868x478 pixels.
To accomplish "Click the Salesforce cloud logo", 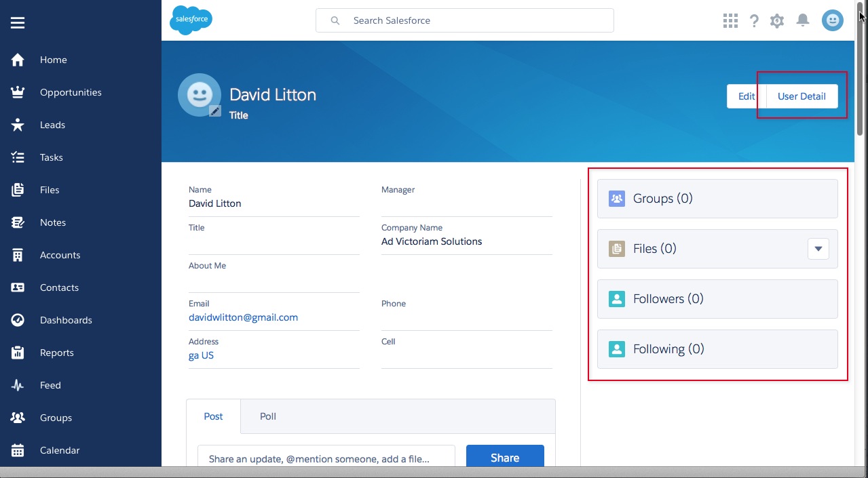I will coord(191,20).
